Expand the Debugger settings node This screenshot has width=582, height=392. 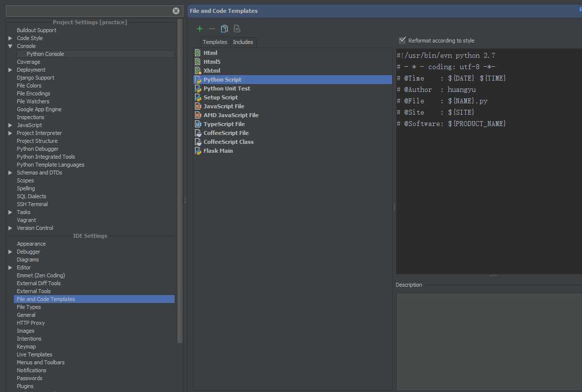[x=10, y=252]
